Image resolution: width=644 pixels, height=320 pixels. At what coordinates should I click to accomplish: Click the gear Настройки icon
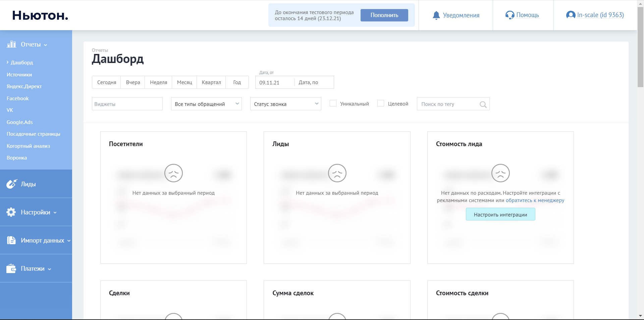[11, 212]
